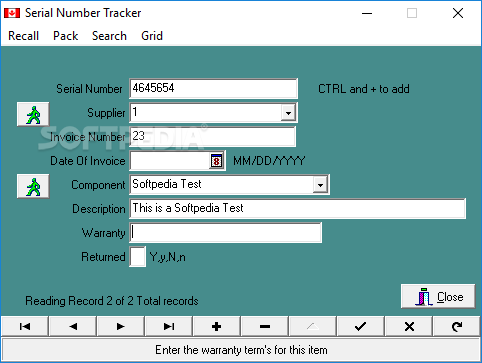Cancel edit with X navigator button
482x363 pixels.
tap(409, 326)
